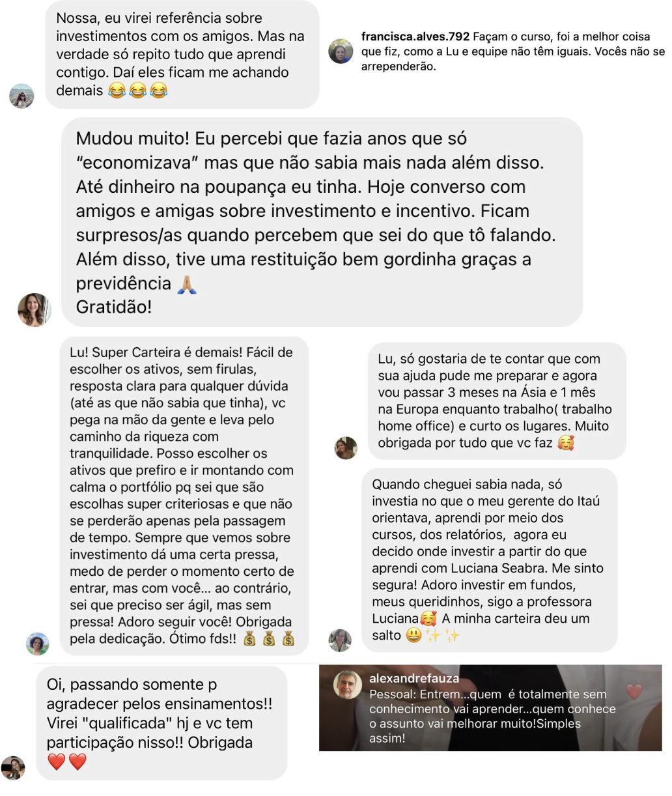Viewport: 672px width, 796px height.
Task: Select the 'Mudou muito!' message bubble
Action: tap(322, 222)
